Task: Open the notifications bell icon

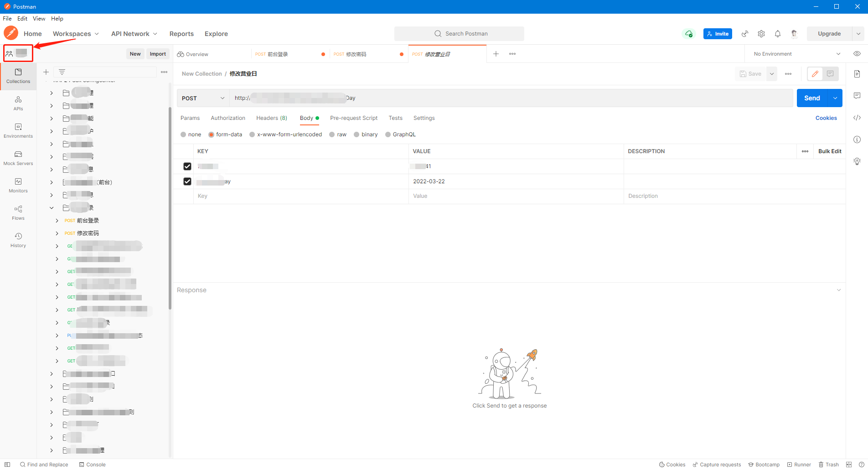Action: [778, 34]
